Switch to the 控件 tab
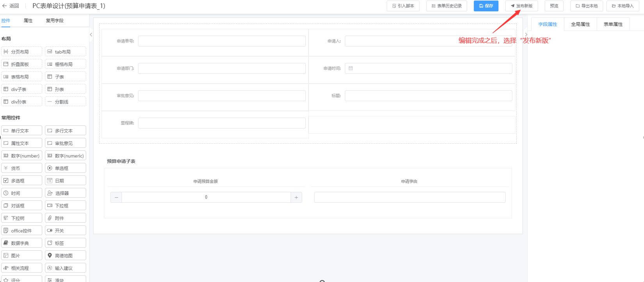The image size is (644, 282). pos(6,21)
